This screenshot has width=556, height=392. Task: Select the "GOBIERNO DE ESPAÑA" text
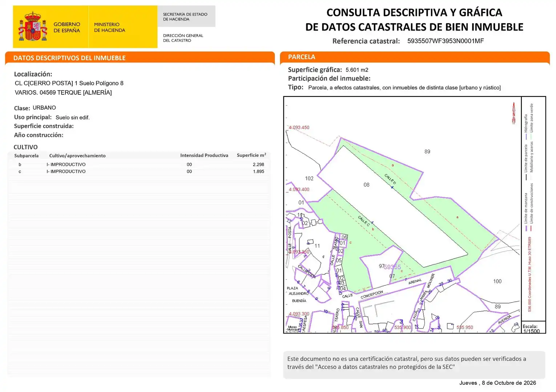click(67, 27)
